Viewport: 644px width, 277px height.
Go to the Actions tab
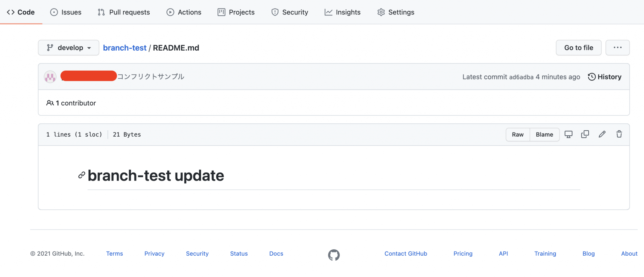tap(184, 12)
